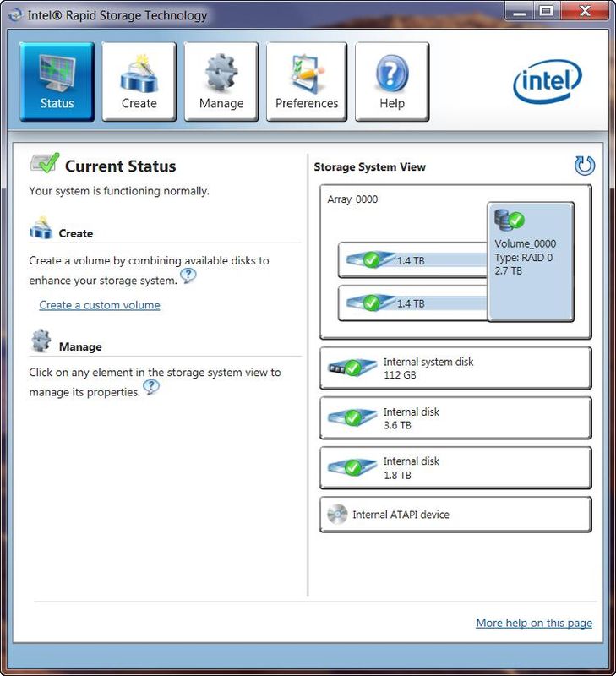Select the Internal system disk 112 GB
The width and height of the screenshot is (616, 676).
click(455, 368)
